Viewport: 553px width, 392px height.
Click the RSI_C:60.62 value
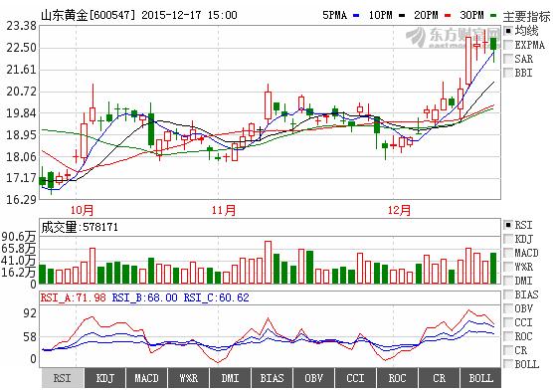coord(216,297)
